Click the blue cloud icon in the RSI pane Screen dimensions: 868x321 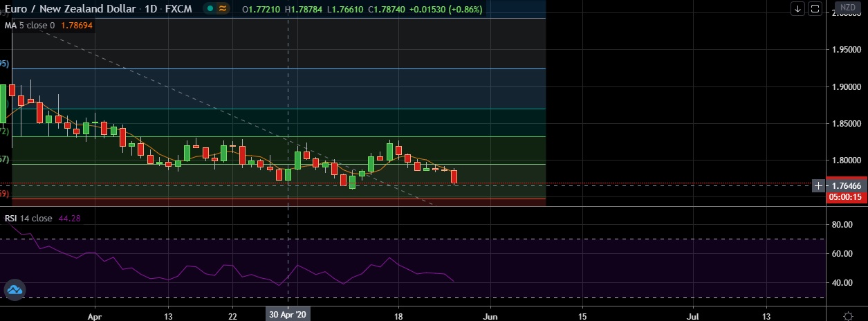coord(15,290)
